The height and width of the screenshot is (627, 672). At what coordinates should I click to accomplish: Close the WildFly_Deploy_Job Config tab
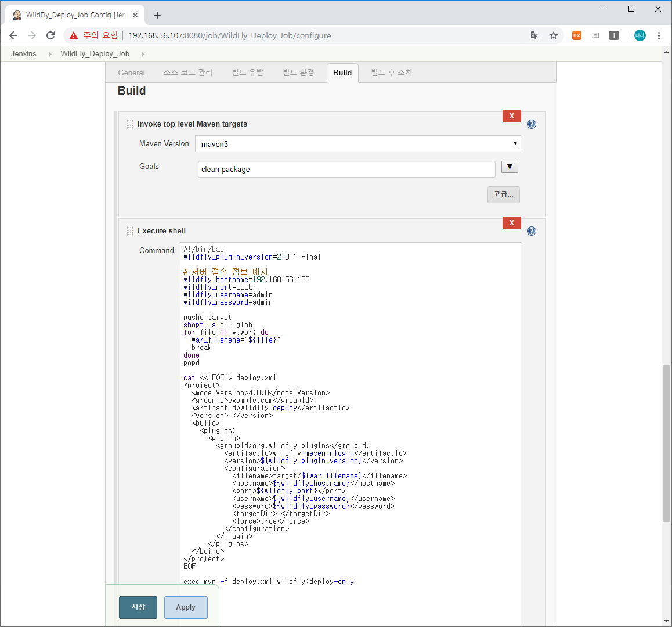135,15
